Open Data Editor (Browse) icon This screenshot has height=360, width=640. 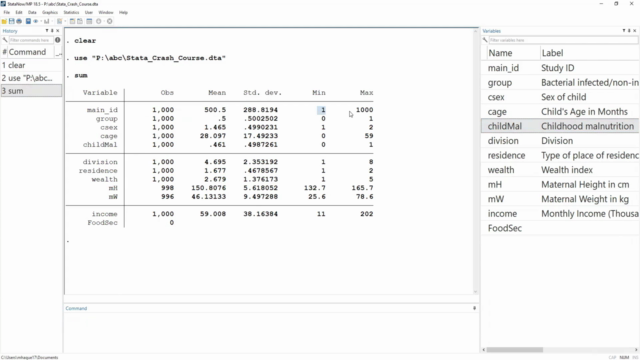tap(80, 21)
